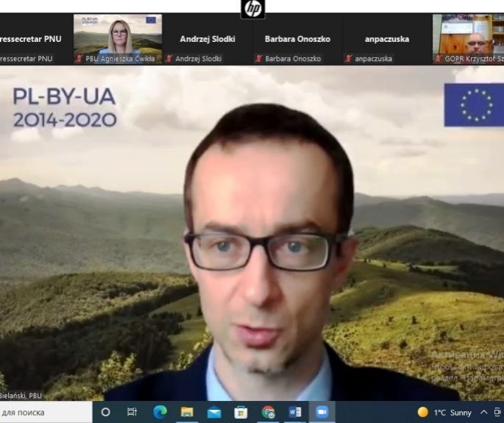Select the Barbara Onoszko participant tile
This screenshot has height=423, width=504.
pyautogui.click(x=297, y=39)
